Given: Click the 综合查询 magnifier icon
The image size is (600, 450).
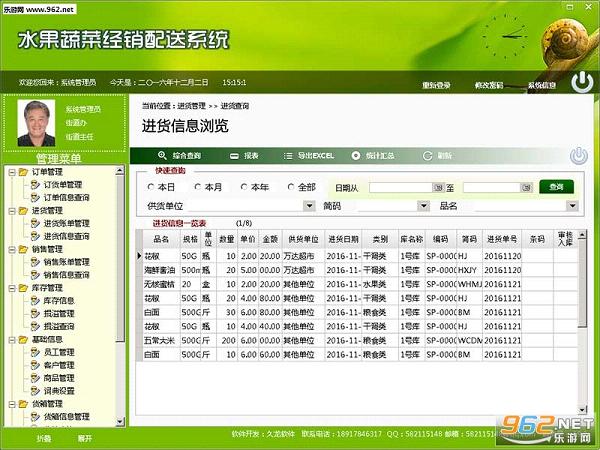Looking at the screenshot, I should pyautogui.click(x=162, y=155).
